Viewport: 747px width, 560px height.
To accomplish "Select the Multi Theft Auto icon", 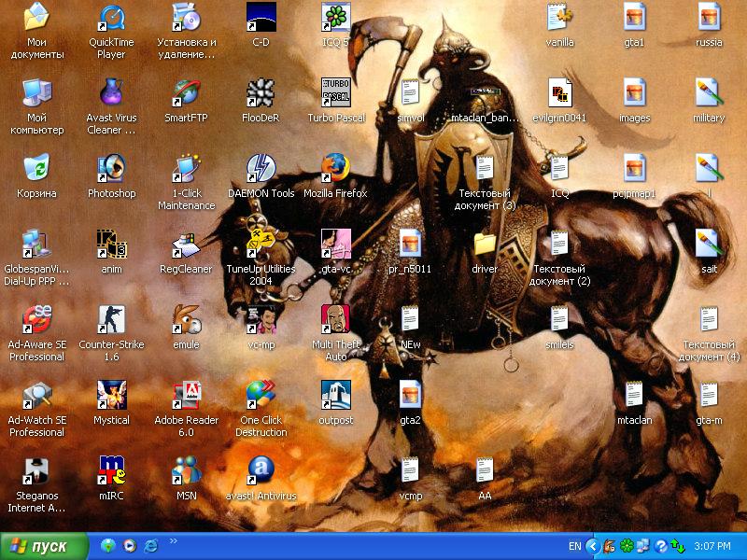I will [x=335, y=320].
